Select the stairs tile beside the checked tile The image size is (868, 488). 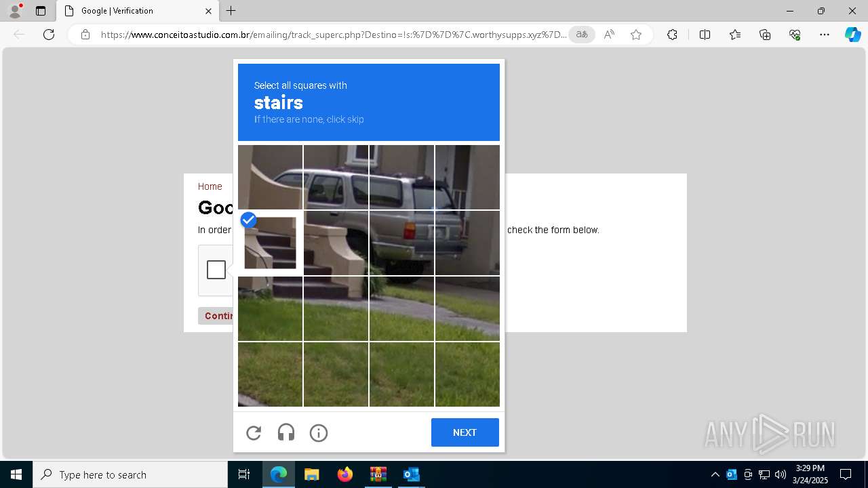[x=336, y=243]
